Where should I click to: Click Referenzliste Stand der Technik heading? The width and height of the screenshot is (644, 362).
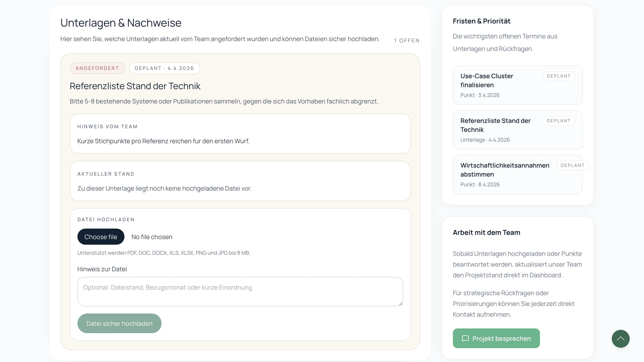135,86
